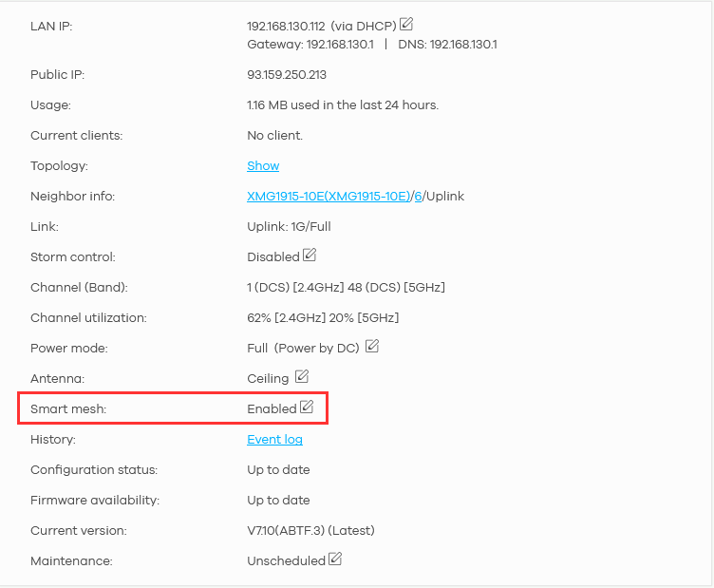Click the Smart mesh edit icon
The width and height of the screenshot is (714, 588).
tap(307, 408)
